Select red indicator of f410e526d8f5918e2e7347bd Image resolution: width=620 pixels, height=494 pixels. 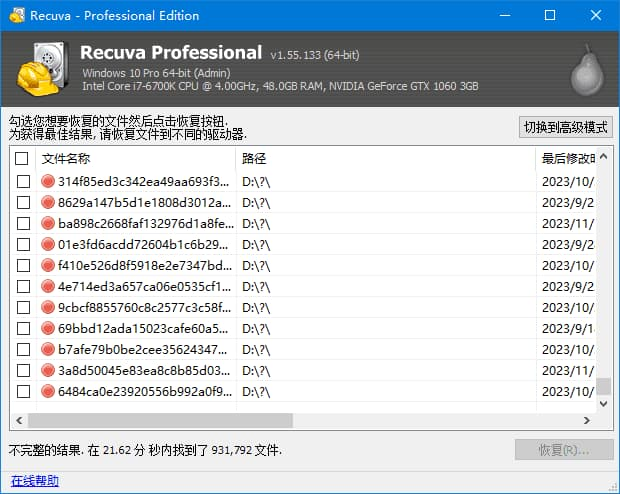point(48,265)
